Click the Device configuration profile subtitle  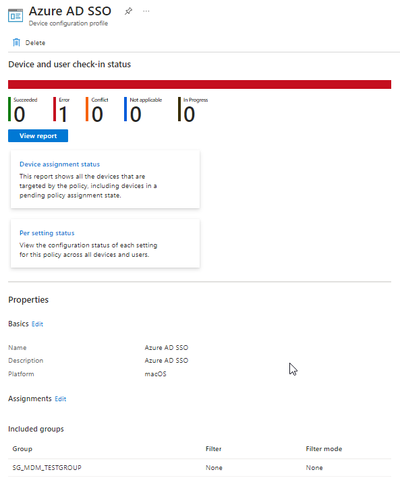(x=68, y=23)
